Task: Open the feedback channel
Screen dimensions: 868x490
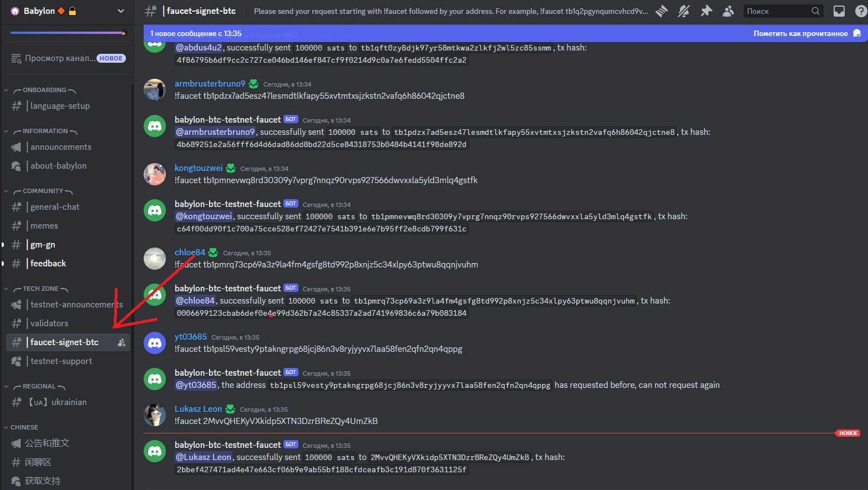Action: click(x=68, y=264)
